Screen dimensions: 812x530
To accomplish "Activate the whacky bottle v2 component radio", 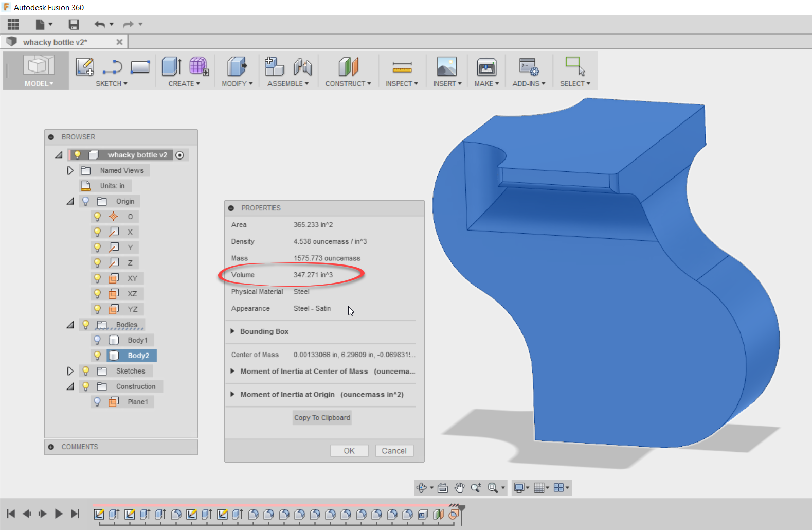I will [x=179, y=155].
